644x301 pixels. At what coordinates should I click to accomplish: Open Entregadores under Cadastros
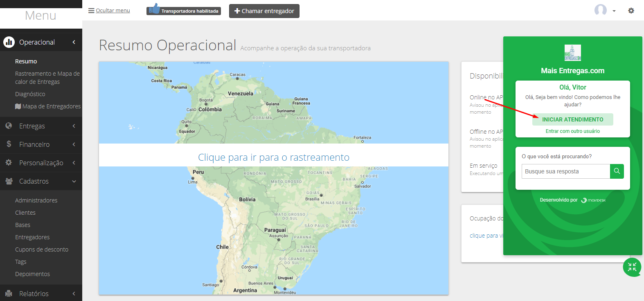click(32, 237)
